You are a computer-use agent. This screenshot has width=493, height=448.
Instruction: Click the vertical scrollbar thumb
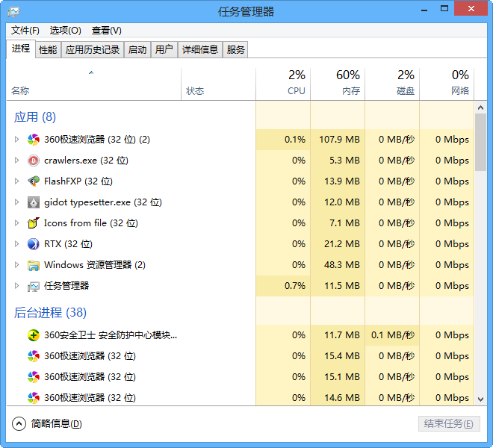click(480, 143)
